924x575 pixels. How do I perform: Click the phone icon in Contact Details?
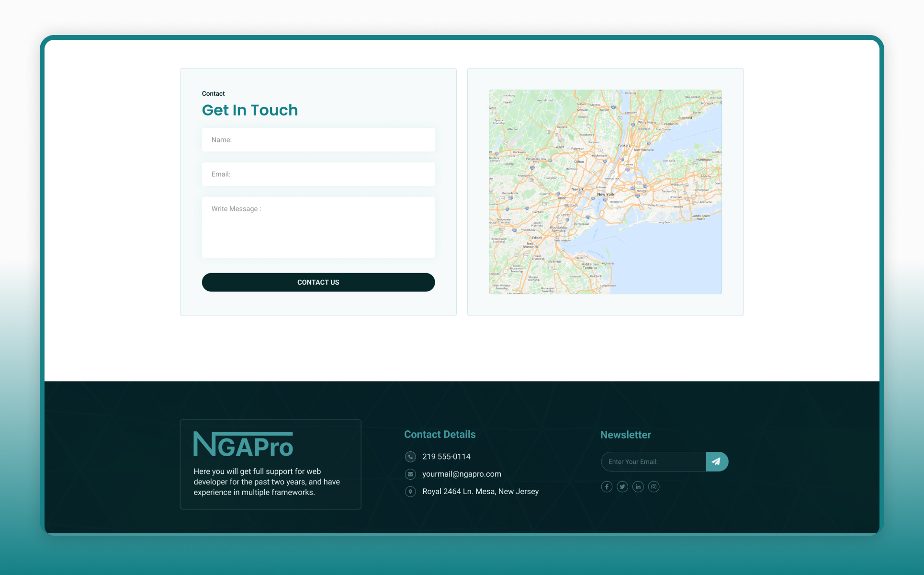(x=410, y=457)
